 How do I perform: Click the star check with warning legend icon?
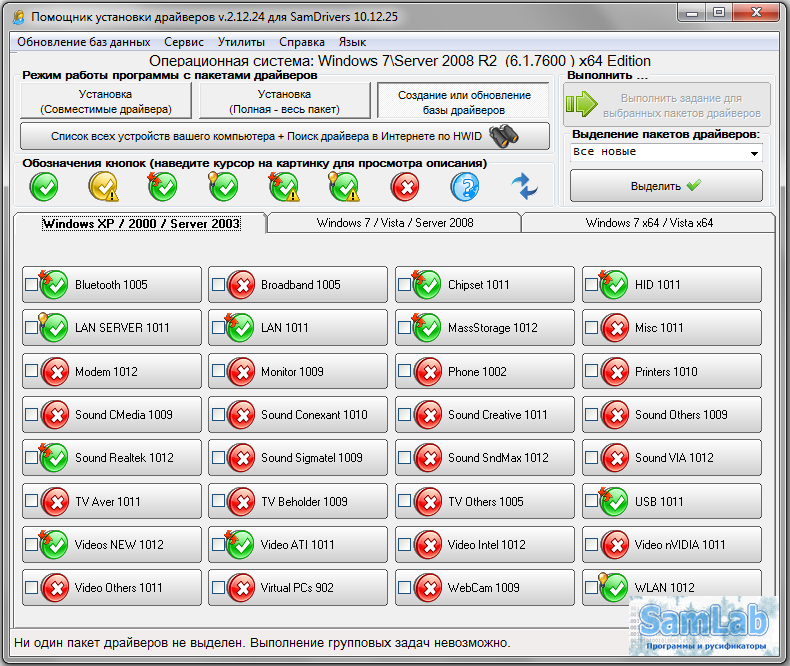284,186
